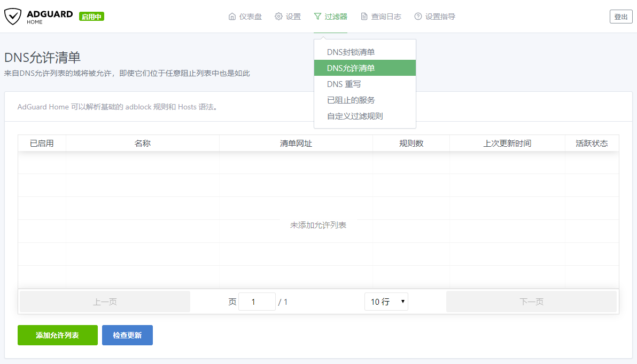
Task: Click the 上一页 previous page button
Action: point(105,302)
